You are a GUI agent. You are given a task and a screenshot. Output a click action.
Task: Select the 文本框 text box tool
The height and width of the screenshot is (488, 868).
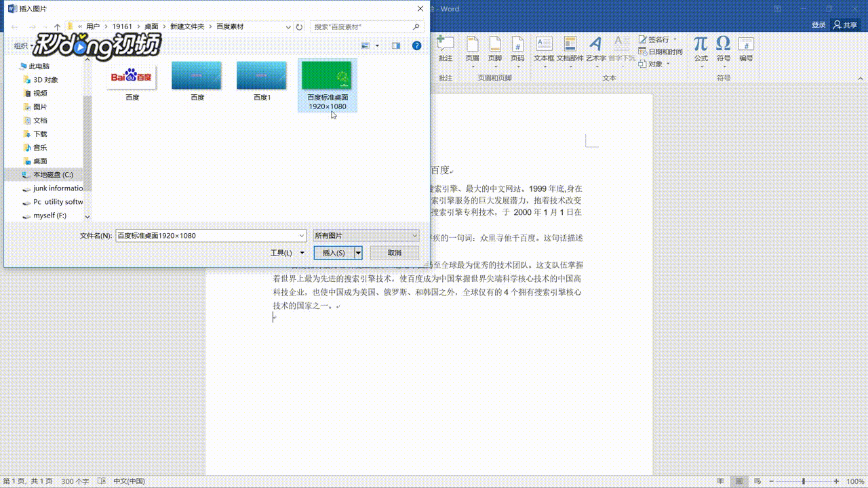(544, 48)
